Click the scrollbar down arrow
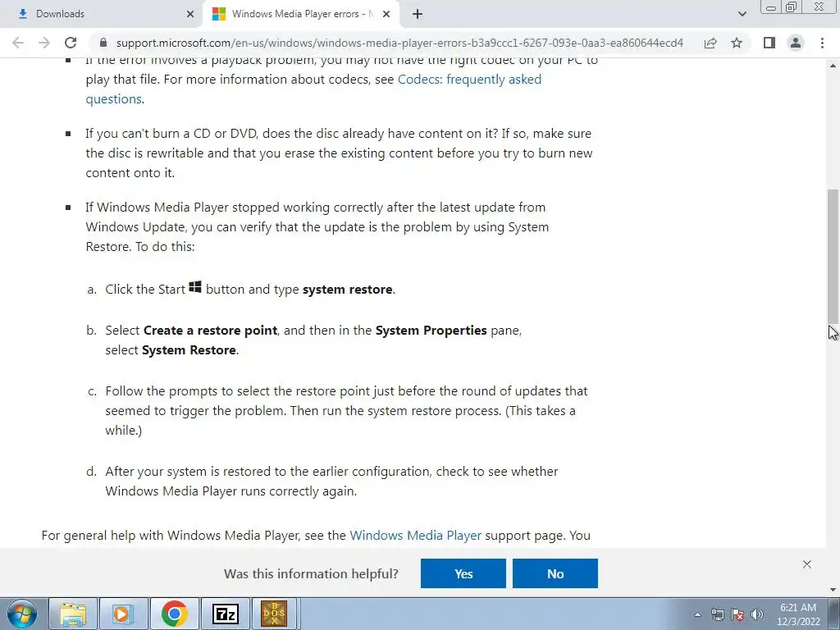The width and height of the screenshot is (840, 630). click(x=833, y=590)
